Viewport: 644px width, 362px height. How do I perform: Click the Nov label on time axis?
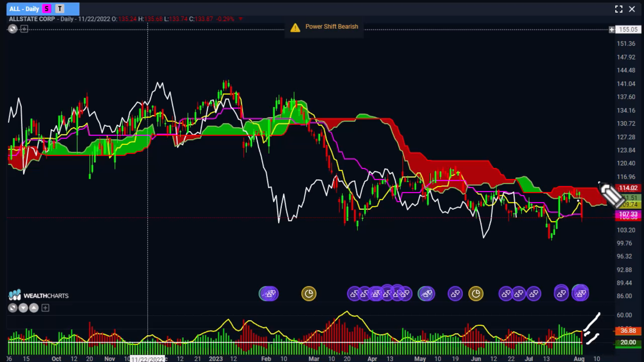pos(110,359)
